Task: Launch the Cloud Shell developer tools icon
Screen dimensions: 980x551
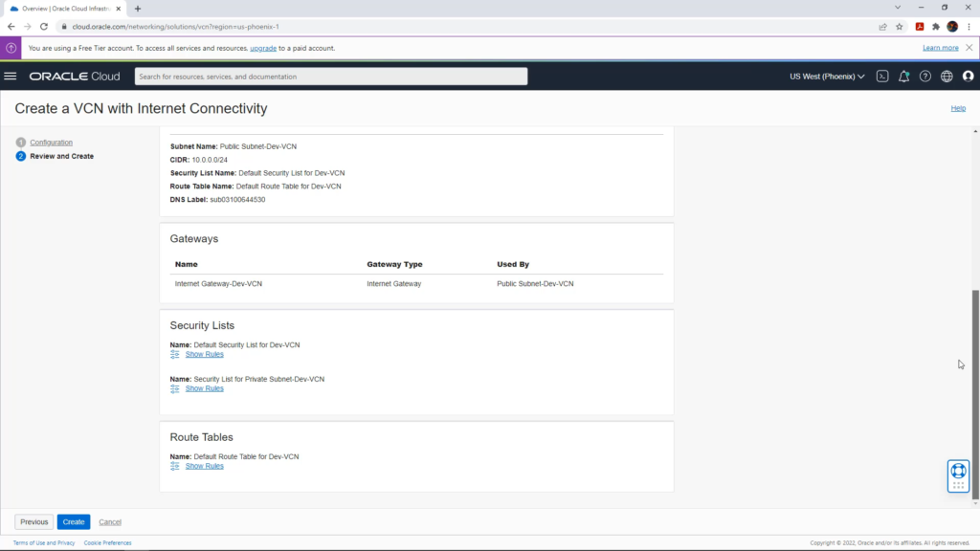Action: (x=881, y=77)
